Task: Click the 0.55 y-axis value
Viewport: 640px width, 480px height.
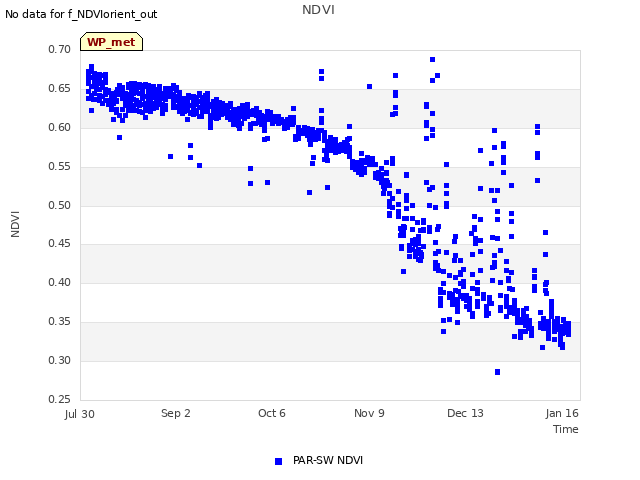Action: click(60, 167)
